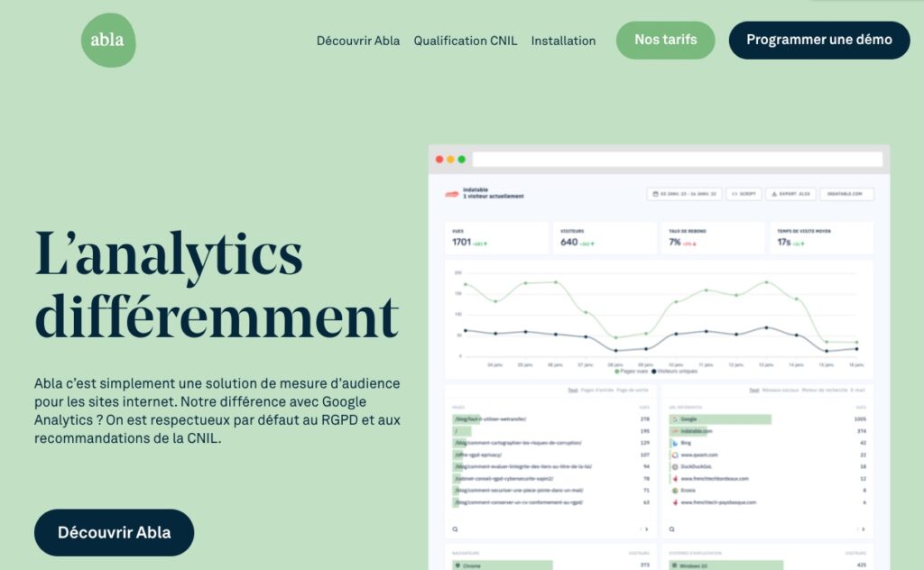Click the L'analytics différemment headline
This screenshot has height=570, width=924.
coord(217,286)
